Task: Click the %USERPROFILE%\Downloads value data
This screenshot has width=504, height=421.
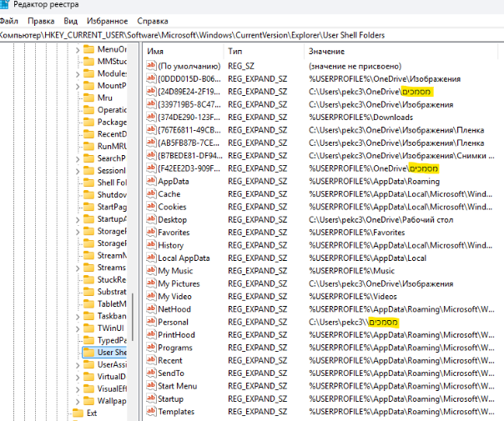Action: [x=360, y=118]
